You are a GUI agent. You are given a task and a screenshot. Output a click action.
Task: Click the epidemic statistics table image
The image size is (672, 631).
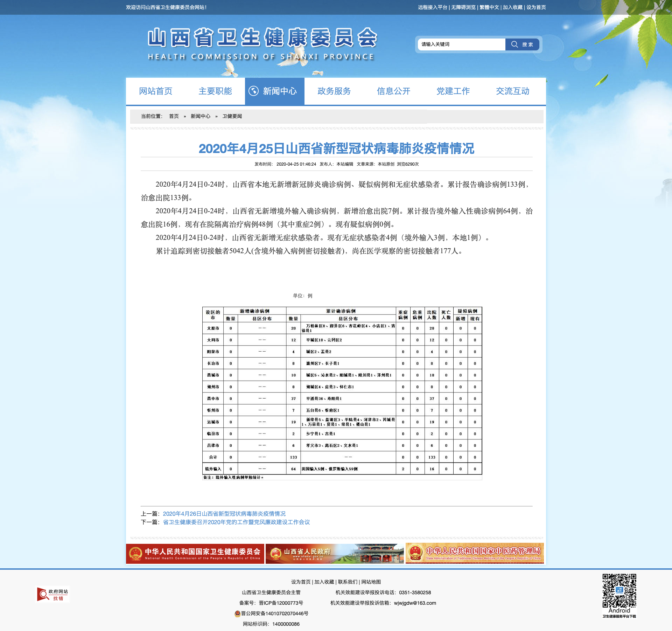(x=342, y=393)
